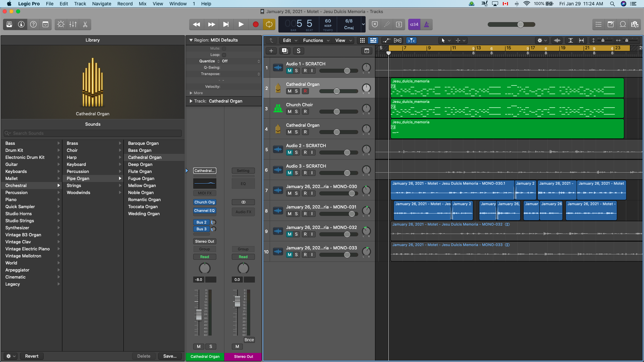The image size is (644, 362).
Task: Select the Strings category in Library
Action: 74,185
